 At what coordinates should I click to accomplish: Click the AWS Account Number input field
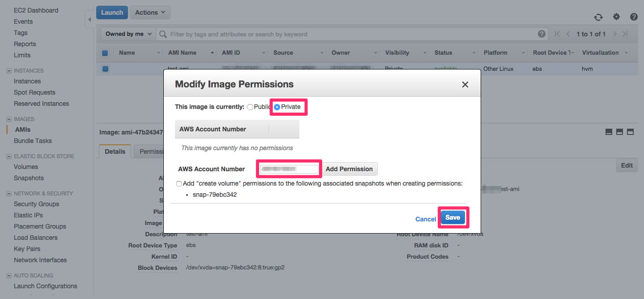coord(290,169)
